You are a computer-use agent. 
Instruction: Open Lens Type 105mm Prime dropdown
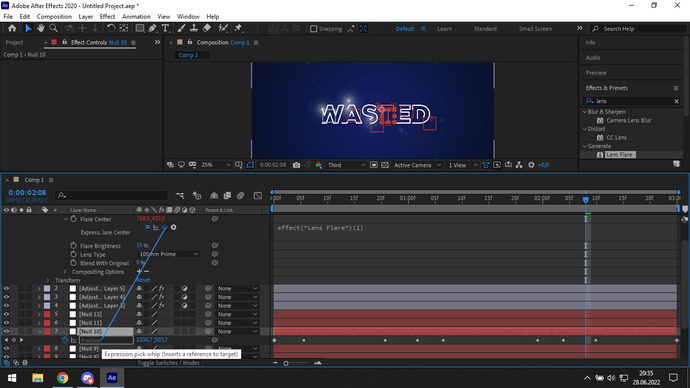point(168,254)
